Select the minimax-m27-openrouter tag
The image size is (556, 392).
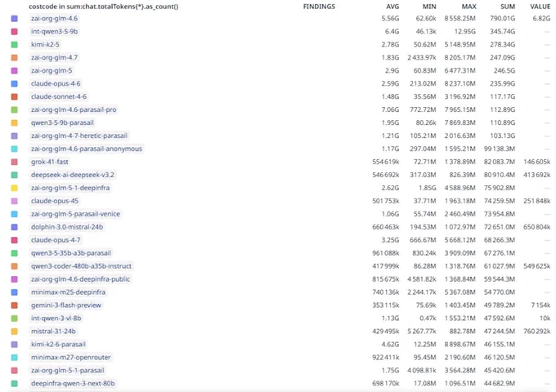click(71, 358)
